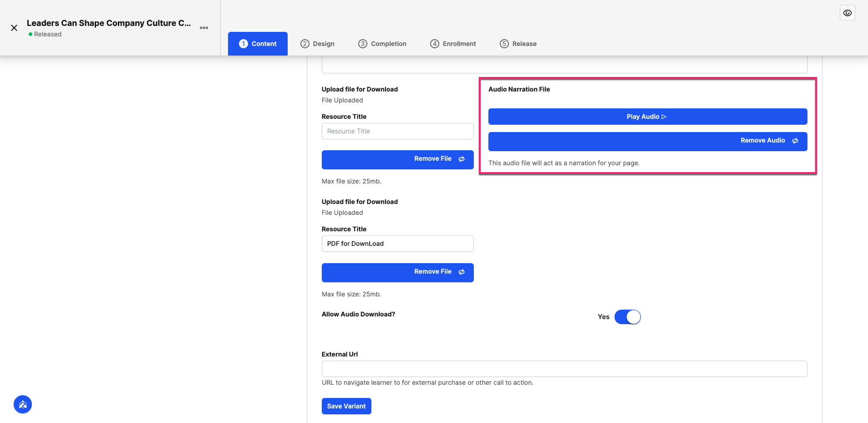This screenshot has height=423, width=868.
Task: Click the eye preview icon
Action: (x=847, y=13)
